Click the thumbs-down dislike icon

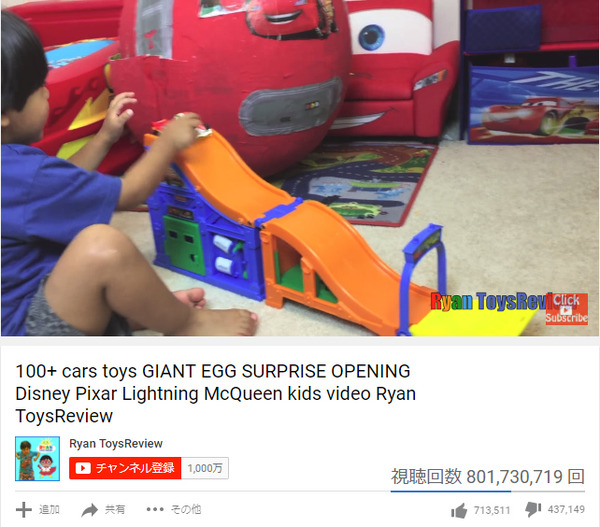(533, 509)
